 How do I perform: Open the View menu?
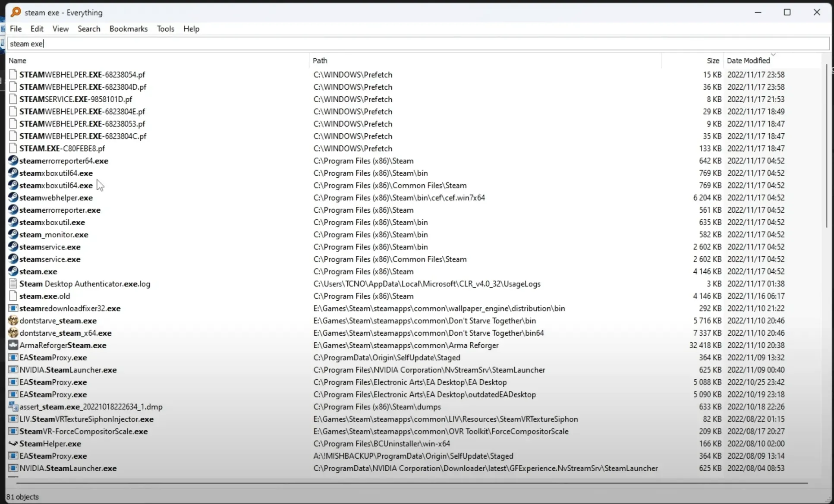pyautogui.click(x=60, y=28)
